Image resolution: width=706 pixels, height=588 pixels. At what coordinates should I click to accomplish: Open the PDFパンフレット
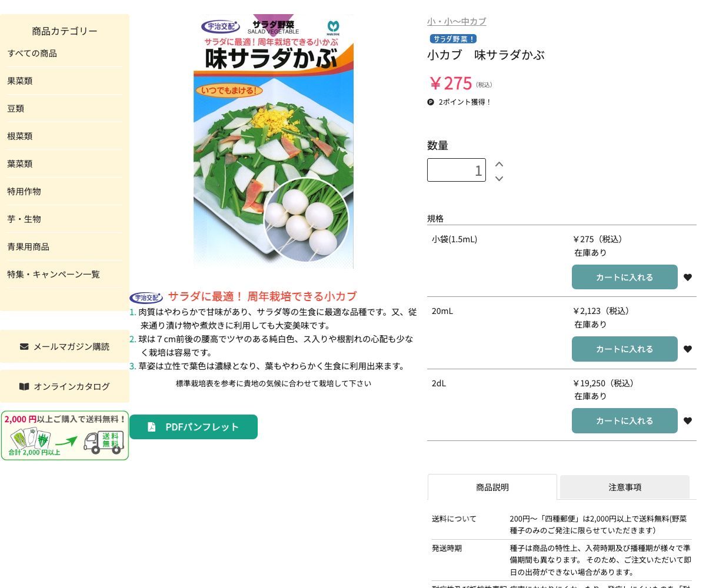[194, 427]
